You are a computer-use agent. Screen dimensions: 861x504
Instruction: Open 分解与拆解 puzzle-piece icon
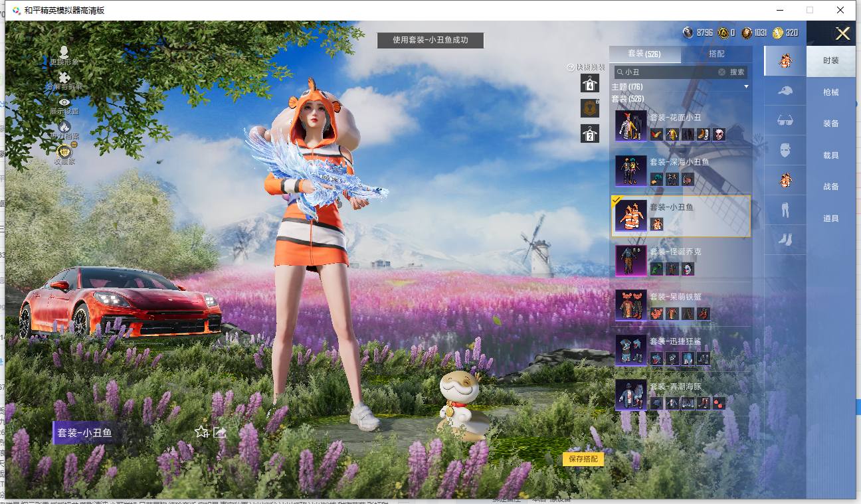click(x=64, y=78)
